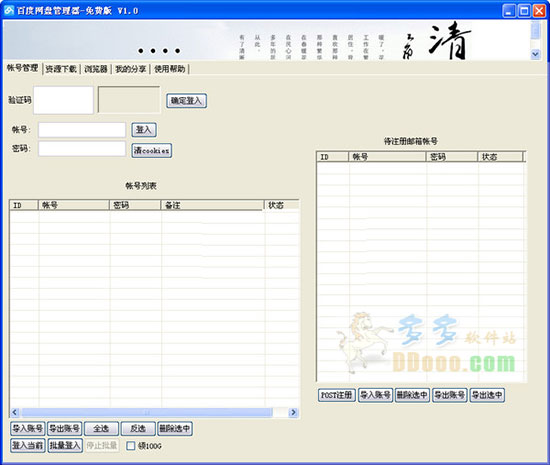Click the 导出账号 button under the account list

pos(65,429)
